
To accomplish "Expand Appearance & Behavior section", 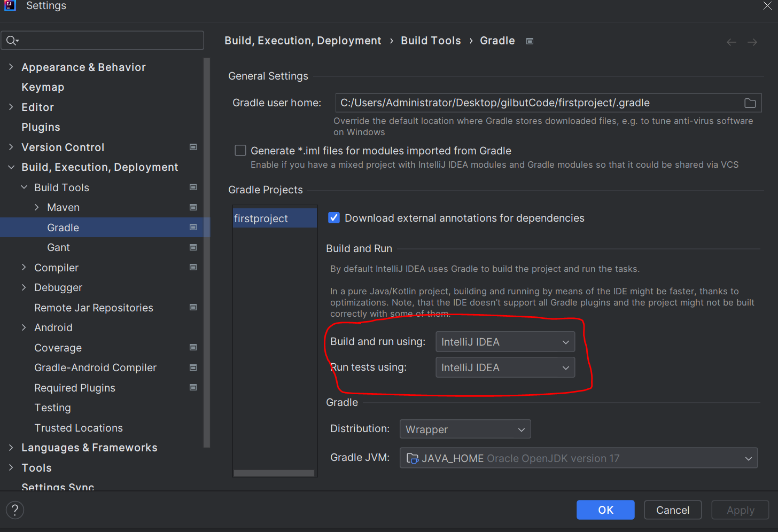I will [11, 67].
